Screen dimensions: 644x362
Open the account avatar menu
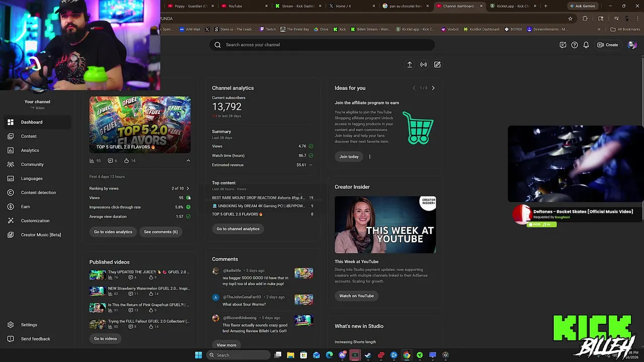pos(632,45)
